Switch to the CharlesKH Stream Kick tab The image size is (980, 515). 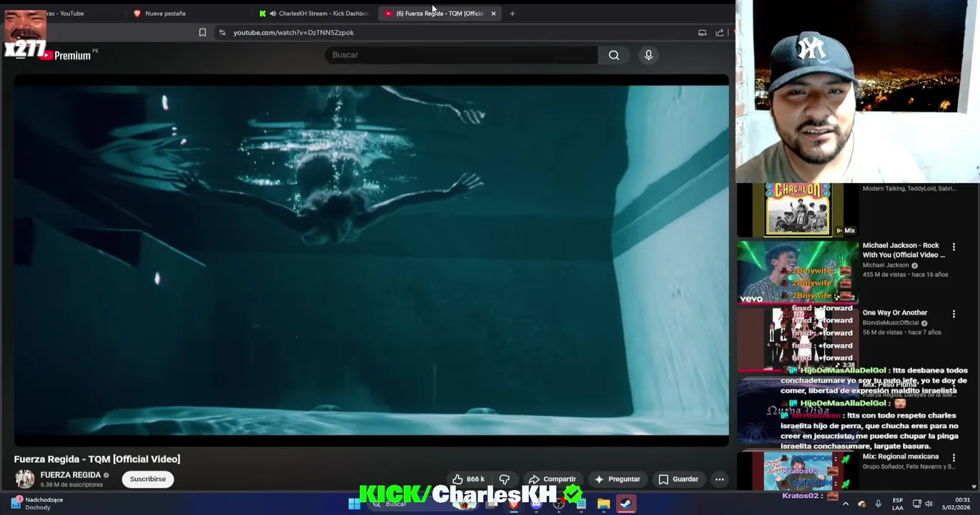[315, 13]
